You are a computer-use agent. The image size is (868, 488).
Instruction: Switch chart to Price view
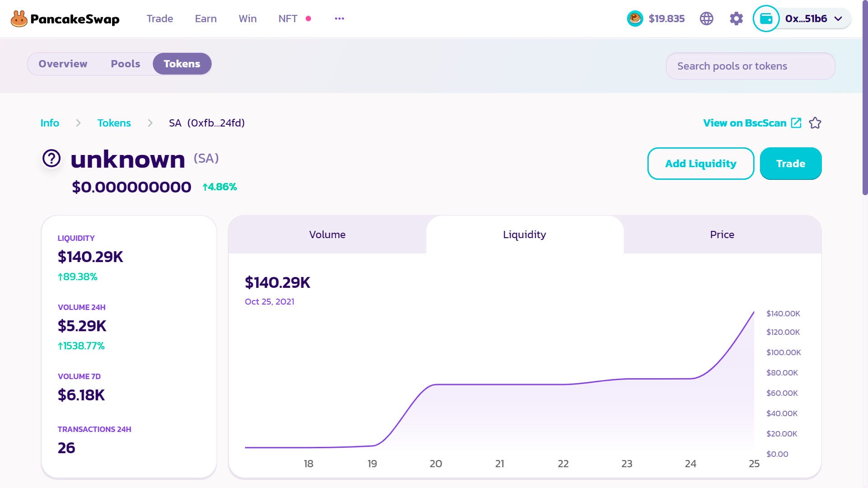pyautogui.click(x=722, y=235)
